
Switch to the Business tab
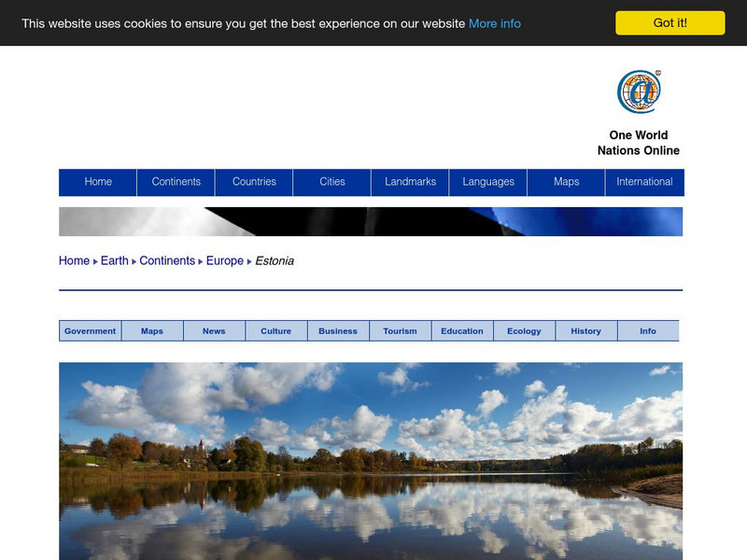point(338,330)
